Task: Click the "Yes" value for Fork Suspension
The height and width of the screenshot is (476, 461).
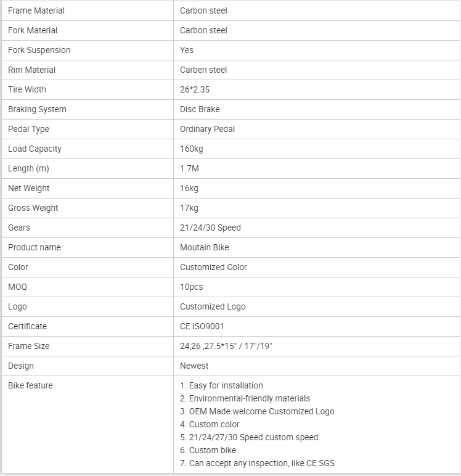Action: coord(187,50)
